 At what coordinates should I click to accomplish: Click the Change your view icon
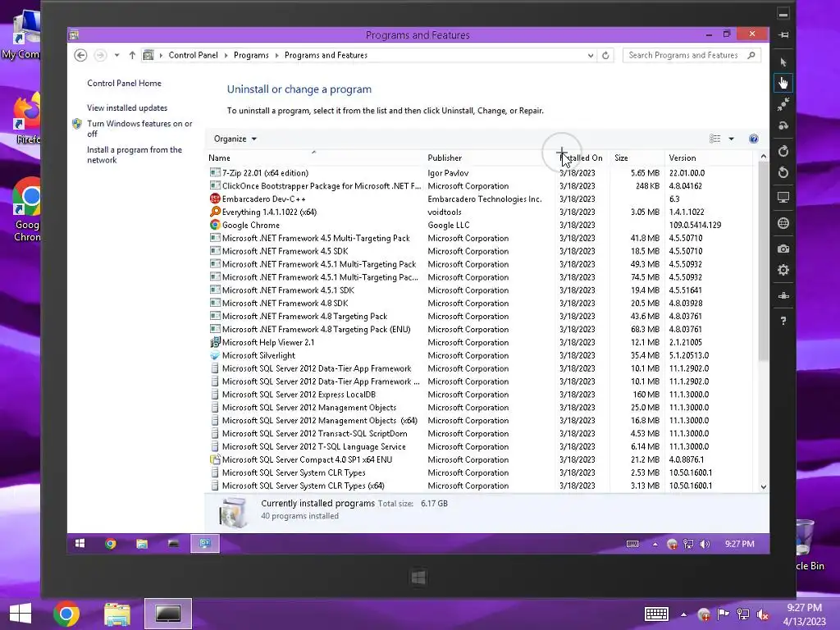point(714,139)
